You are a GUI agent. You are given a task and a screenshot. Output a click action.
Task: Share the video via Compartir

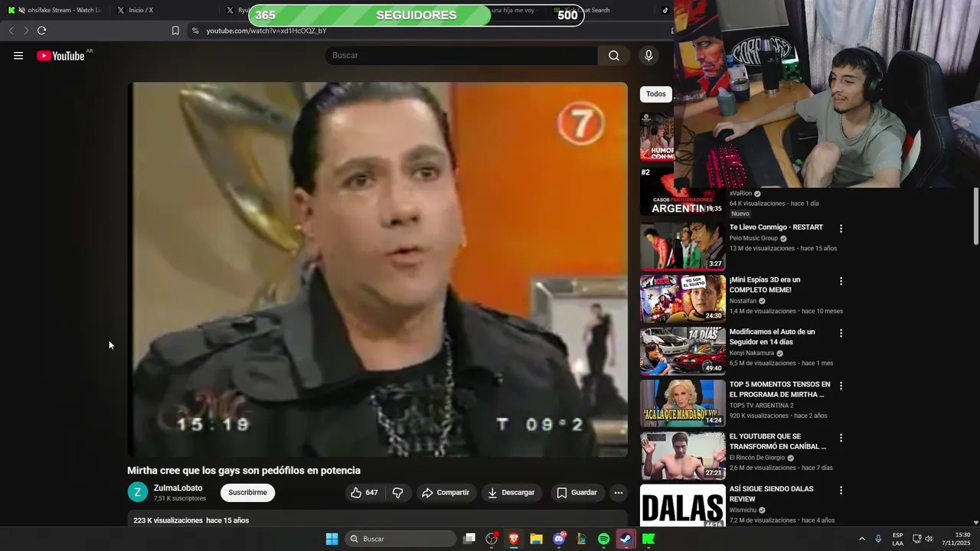click(446, 493)
